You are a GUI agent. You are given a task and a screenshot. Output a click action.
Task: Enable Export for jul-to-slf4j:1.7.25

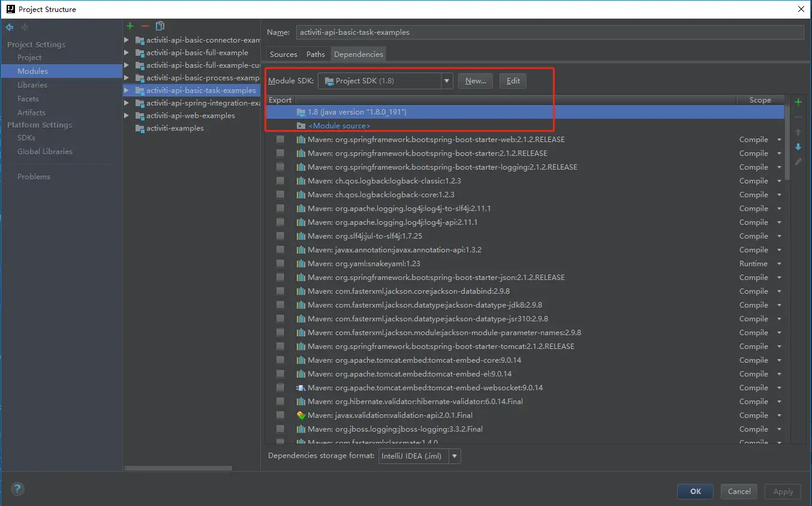pyautogui.click(x=280, y=236)
